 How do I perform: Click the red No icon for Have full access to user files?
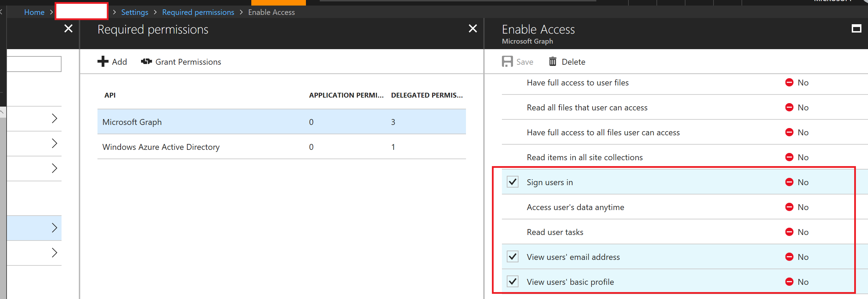pos(789,82)
